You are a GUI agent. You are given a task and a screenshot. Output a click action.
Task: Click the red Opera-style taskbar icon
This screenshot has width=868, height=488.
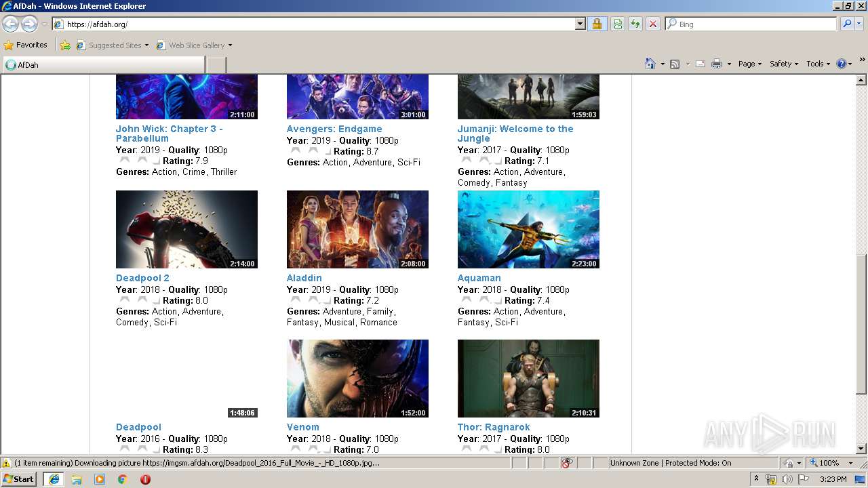(145, 479)
